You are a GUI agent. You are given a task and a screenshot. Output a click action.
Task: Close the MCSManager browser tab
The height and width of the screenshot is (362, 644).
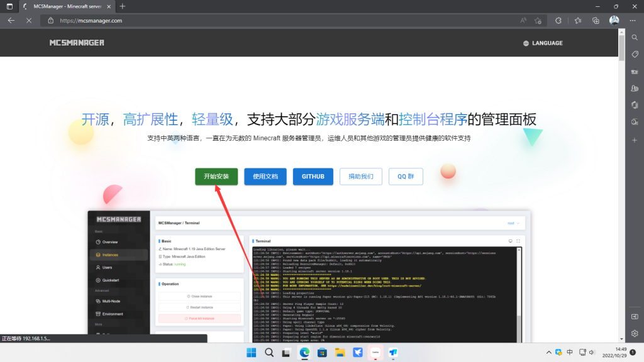point(109,6)
